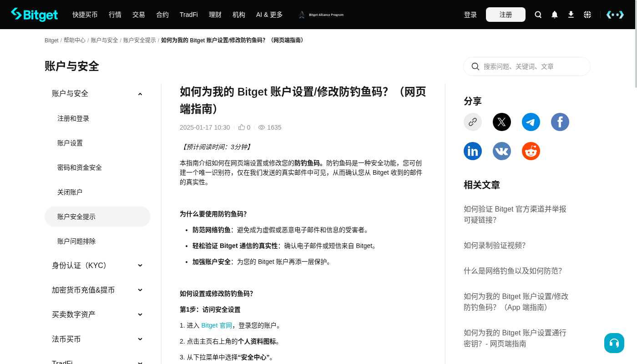637x364 pixels.
Task: Click the 登录 login link
Action: pyautogui.click(x=470, y=15)
